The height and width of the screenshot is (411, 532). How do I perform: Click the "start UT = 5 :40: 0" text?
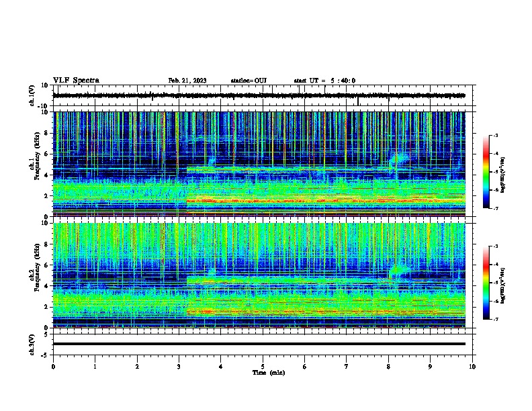[324, 81]
